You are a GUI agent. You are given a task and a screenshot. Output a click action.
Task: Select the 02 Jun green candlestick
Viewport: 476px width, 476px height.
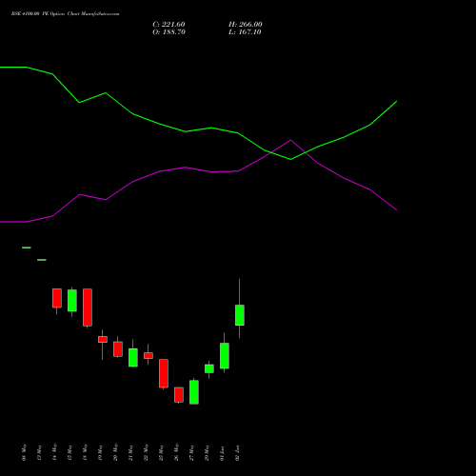[240, 315]
